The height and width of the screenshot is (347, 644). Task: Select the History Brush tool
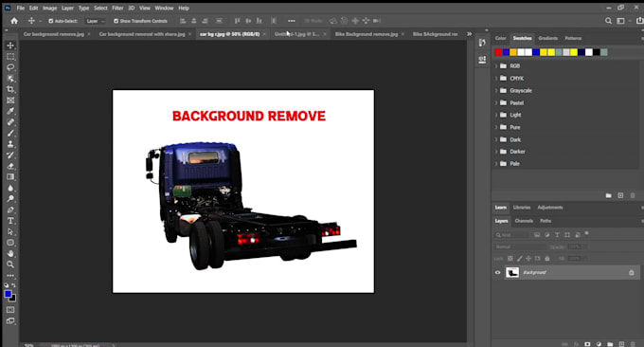10,155
